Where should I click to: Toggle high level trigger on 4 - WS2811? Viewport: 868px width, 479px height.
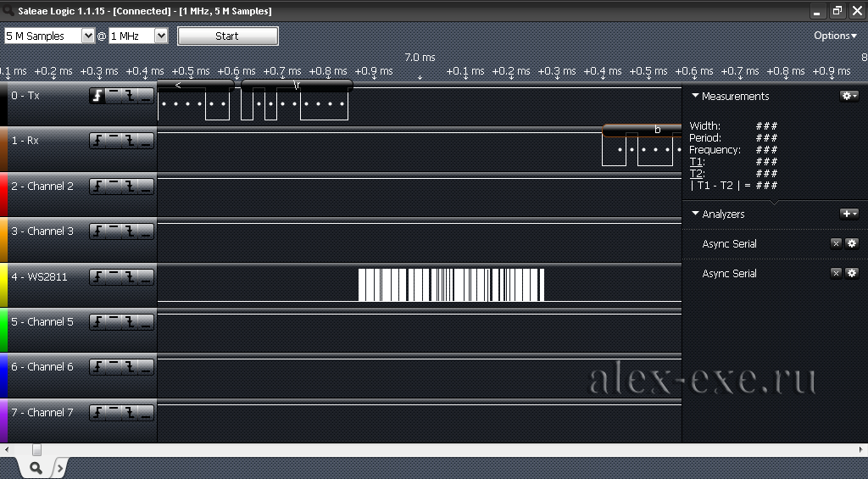click(x=114, y=277)
